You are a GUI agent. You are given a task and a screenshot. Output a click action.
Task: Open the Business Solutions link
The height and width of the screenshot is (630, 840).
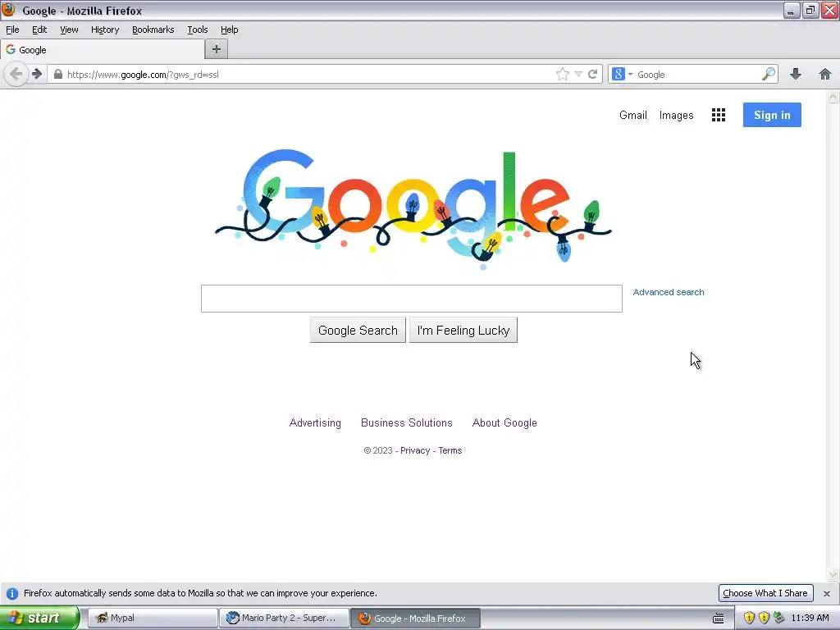[407, 422]
